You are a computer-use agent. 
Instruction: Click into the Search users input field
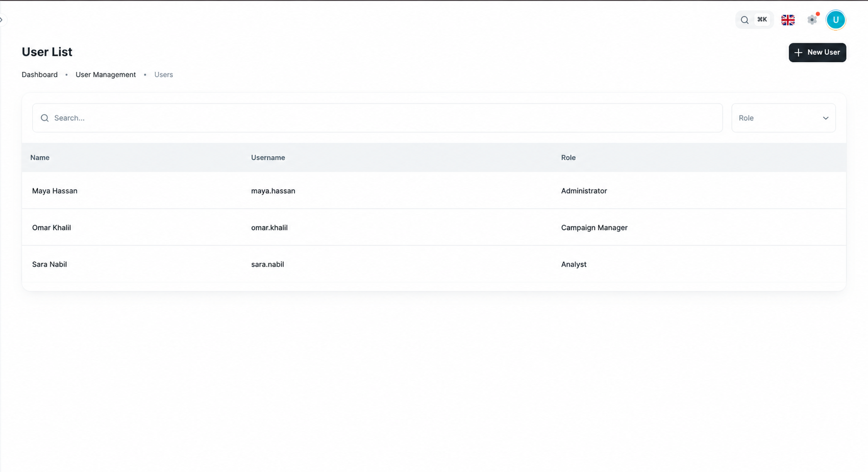pyautogui.click(x=377, y=118)
